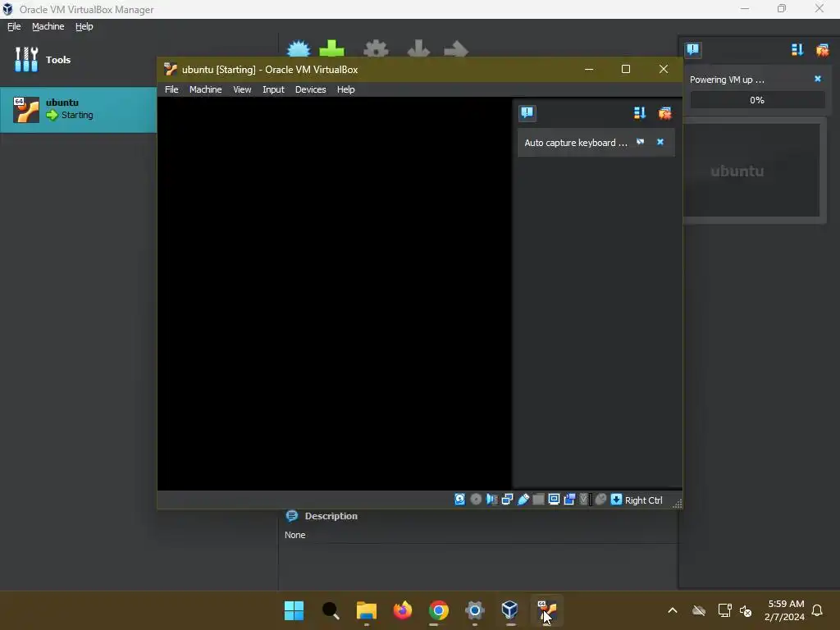Click the black VM display area
This screenshot has height=630, width=840.
[x=335, y=293]
